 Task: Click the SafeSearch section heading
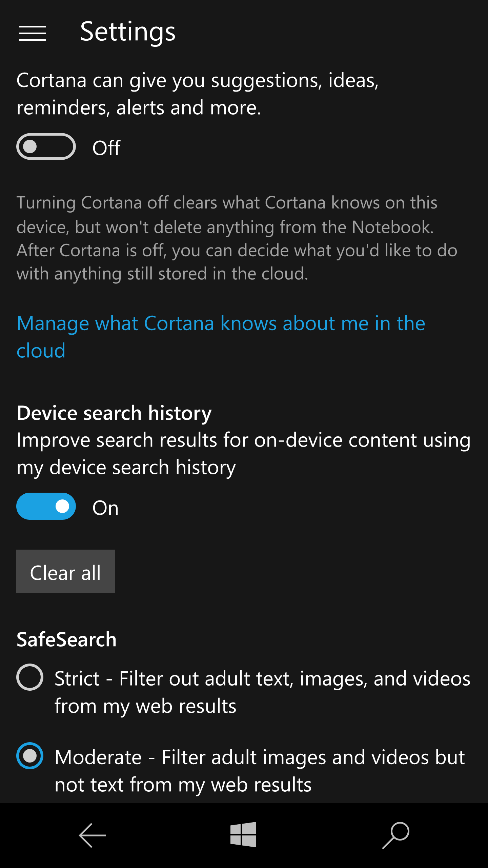click(x=66, y=639)
